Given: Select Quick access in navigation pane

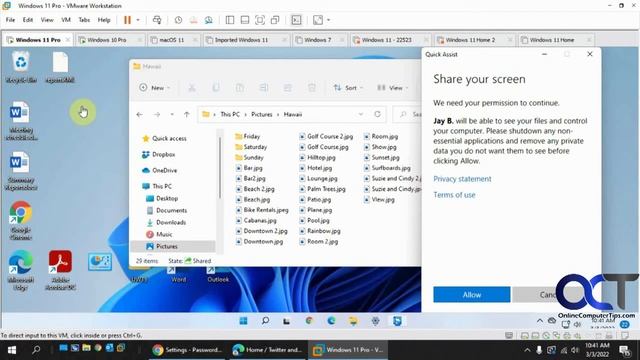Looking at the screenshot, I should 169,139.
